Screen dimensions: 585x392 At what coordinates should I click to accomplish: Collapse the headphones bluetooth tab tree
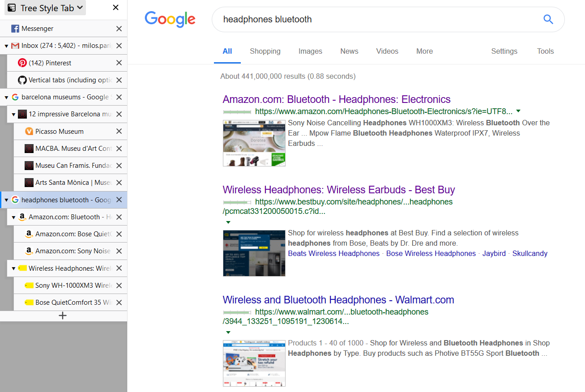(x=6, y=200)
